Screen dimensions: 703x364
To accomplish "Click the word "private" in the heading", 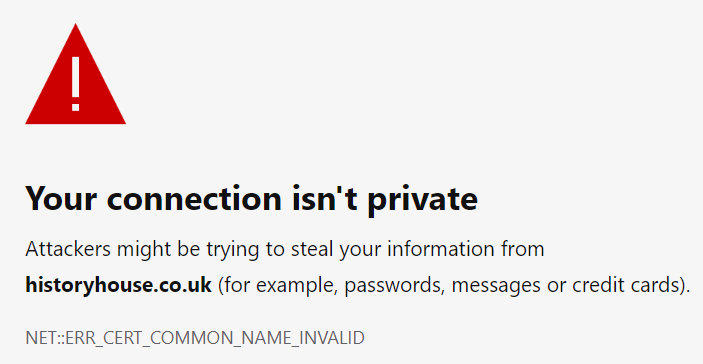I will click(x=422, y=201).
